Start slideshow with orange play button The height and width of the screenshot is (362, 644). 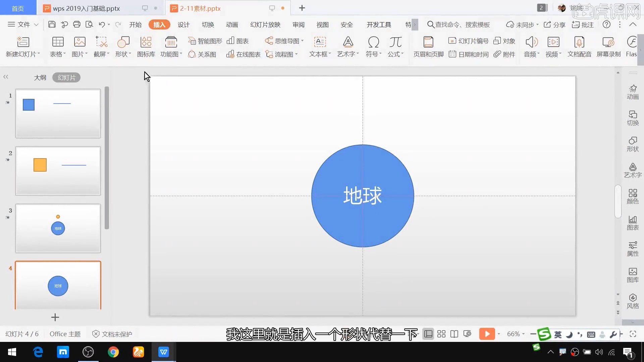click(487, 334)
